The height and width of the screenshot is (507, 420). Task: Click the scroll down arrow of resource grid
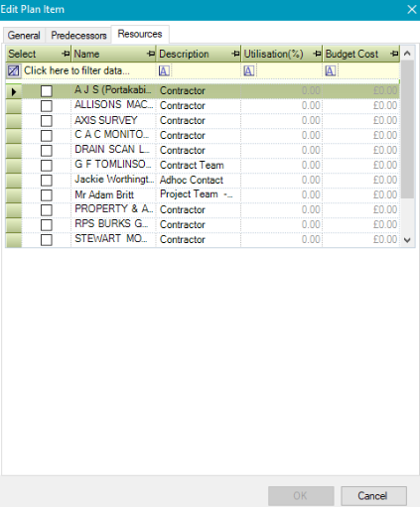point(407,240)
